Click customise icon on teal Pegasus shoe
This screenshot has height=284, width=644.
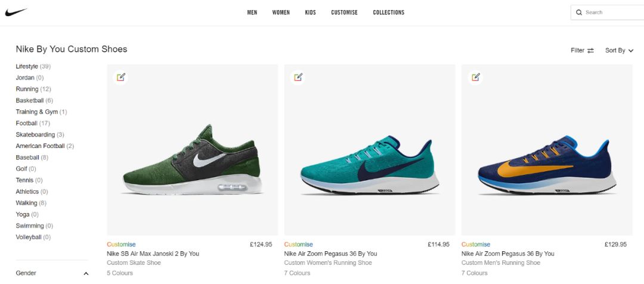298,77
